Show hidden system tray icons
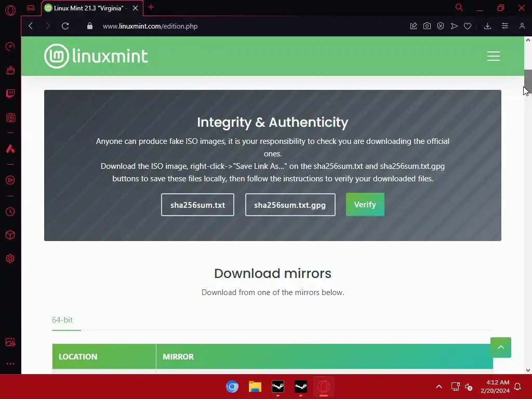This screenshot has width=532, height=399. 438,387
